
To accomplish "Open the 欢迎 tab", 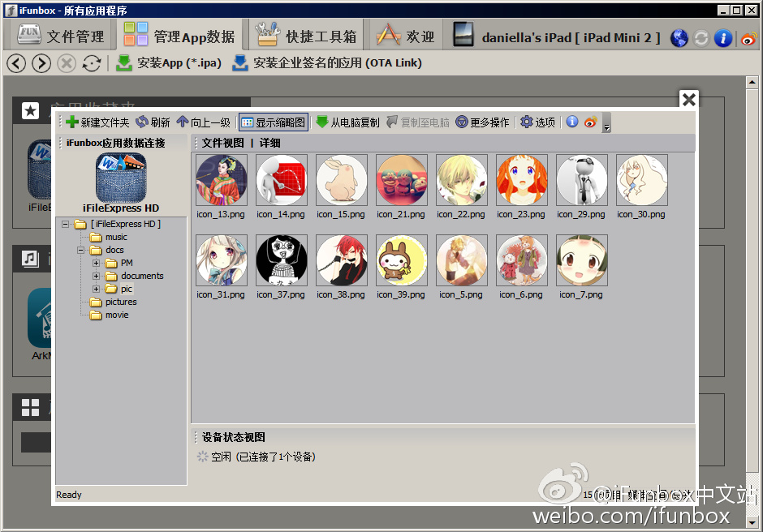I will [407, 35].
